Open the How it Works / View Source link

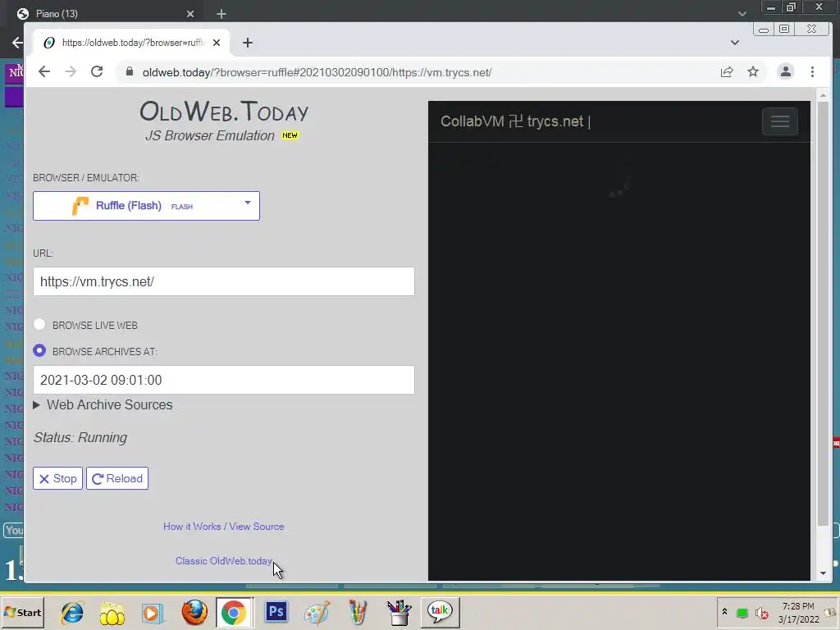(223, 527)
